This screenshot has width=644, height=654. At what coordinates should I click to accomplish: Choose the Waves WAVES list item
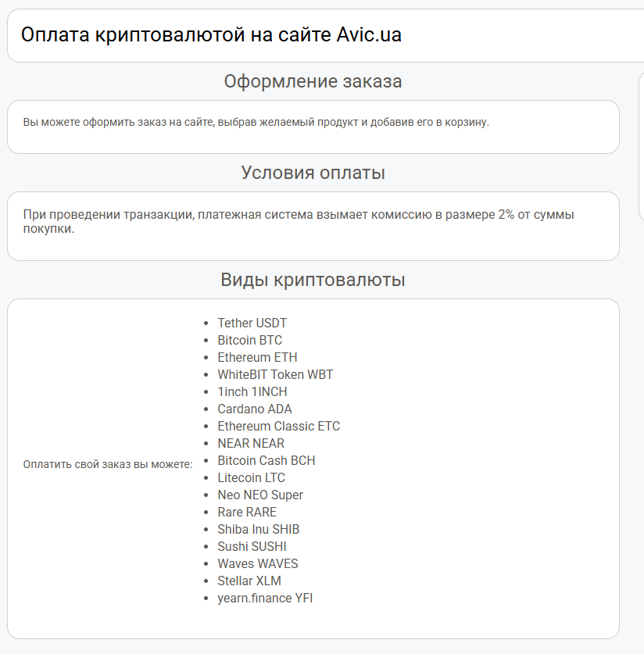point(257,563)
